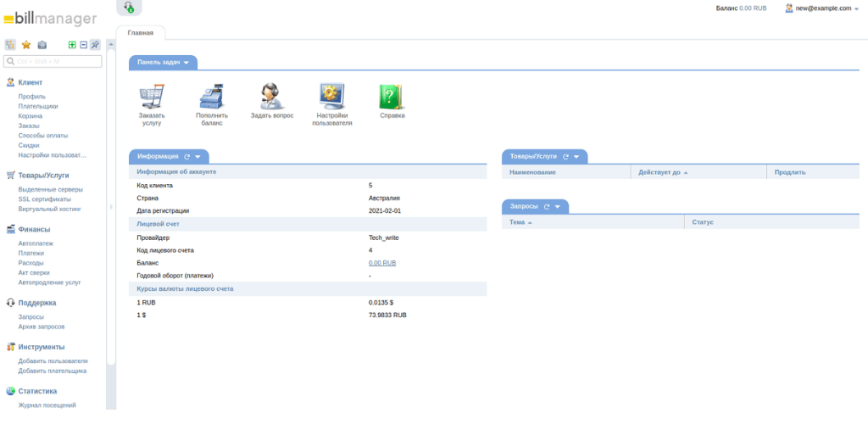Click the 73.9833 RUB exchange rate value
This screenshot has width=868, height=447.
click(x=387, y=316)
